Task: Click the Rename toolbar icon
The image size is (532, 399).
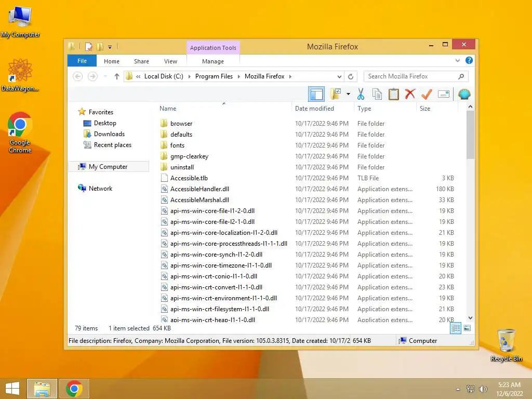Action: pyautogui.click(x=444, y=94)
